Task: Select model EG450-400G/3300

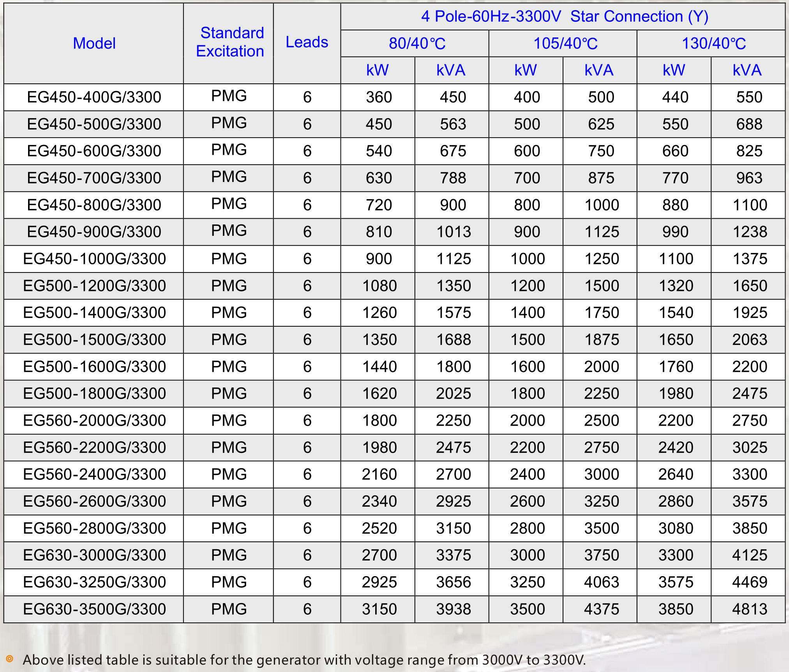Action: click(94, 97)
